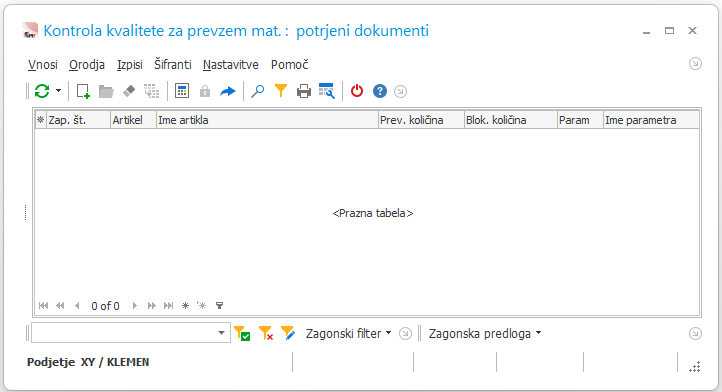Open the Pomoč menu
The width and height of the screenshot is (722, 392).
pyautogui.click(x=290, y=64)
